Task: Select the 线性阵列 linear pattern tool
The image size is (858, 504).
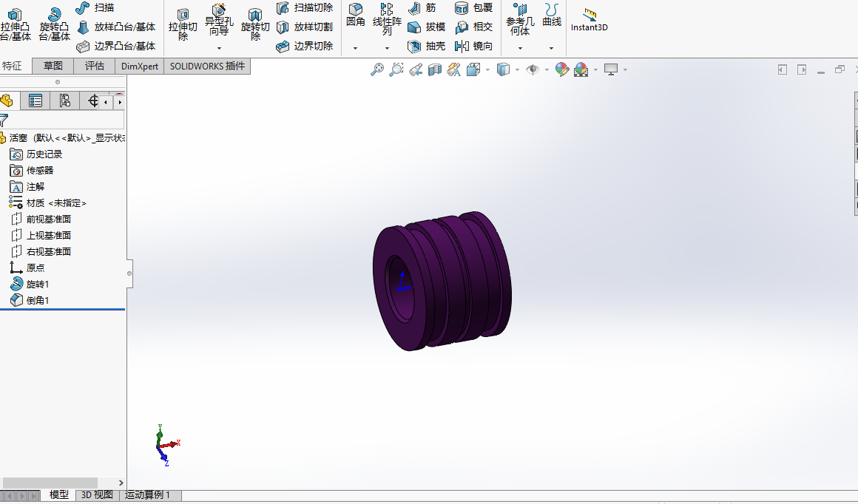Action: pyautogui.click(x=387, y=20)
